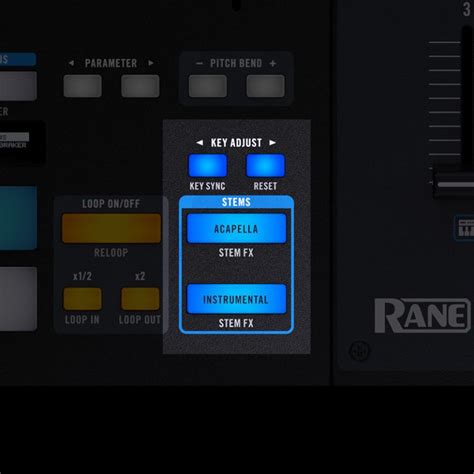
Task: Click the Stem FX label under Acapella
Action: pos(236,253)
